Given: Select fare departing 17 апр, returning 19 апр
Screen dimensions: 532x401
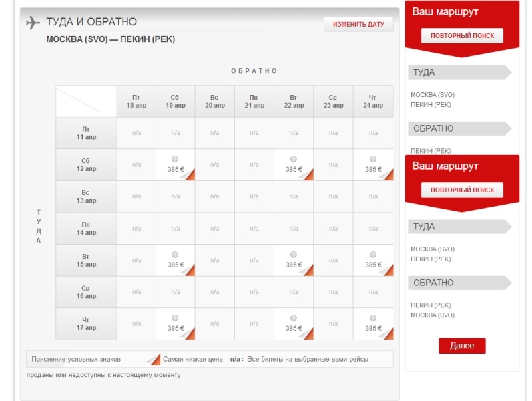Looking at the screenshot, I should pos(175,318).
